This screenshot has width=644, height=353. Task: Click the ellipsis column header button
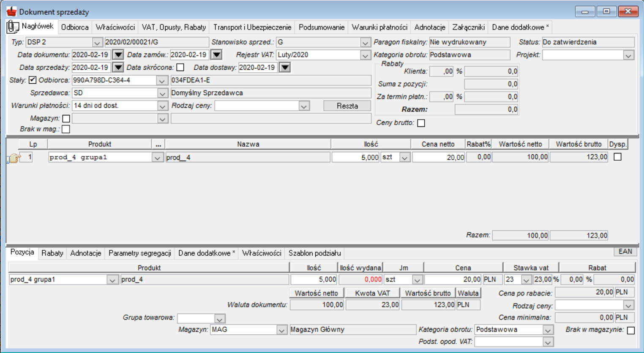(x=158, y=144)
